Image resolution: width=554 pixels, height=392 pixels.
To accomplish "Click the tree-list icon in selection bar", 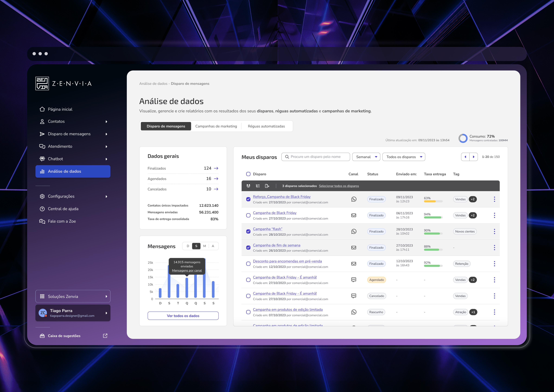I will tap(258, 186).
